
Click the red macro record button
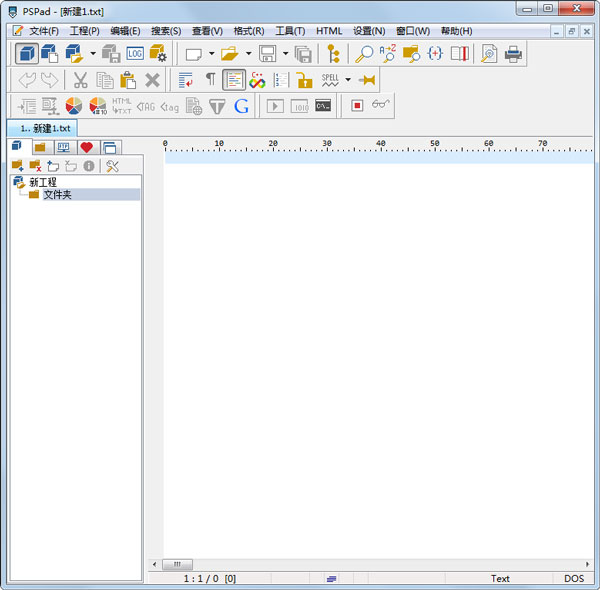coord(357,106)
